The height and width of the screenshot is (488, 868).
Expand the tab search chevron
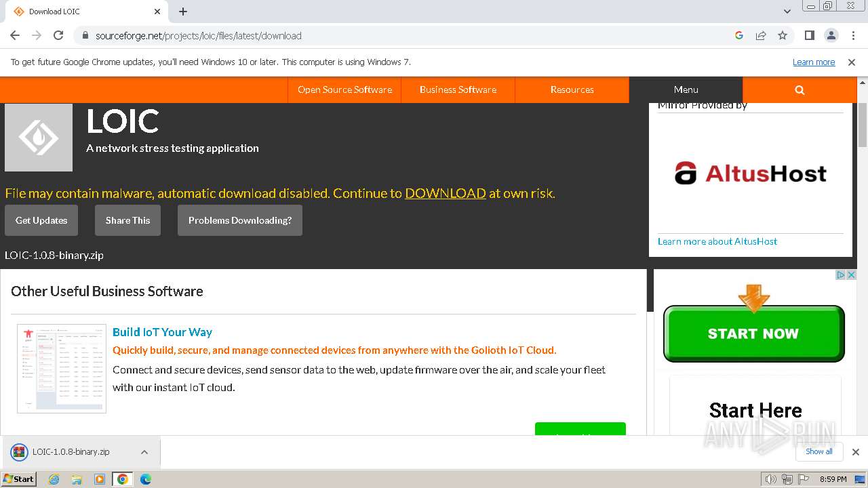pos(787,12)
